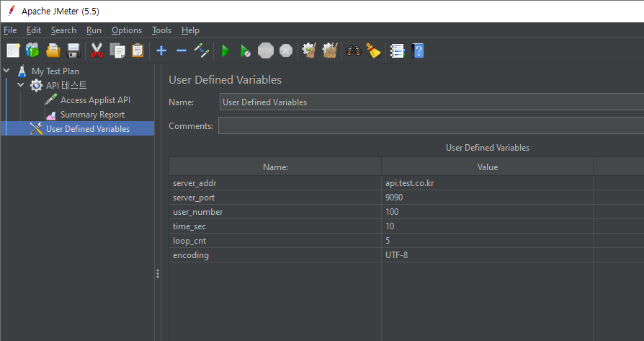Open the Templates icon in toolbar
The height and width of the screenshot is (341, 644).
pyautogui.click(x=32, y=50)
